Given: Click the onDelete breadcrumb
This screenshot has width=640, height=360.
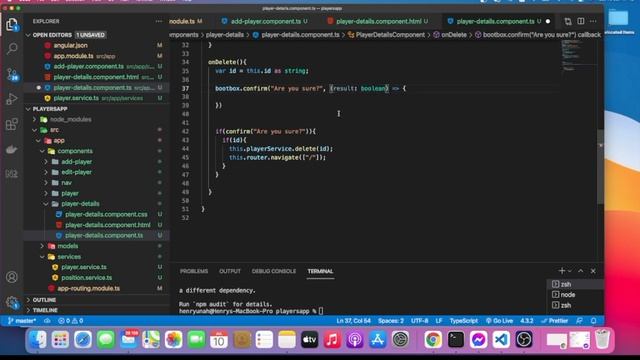Looking at the screenshot, I should tap(453, 35).
